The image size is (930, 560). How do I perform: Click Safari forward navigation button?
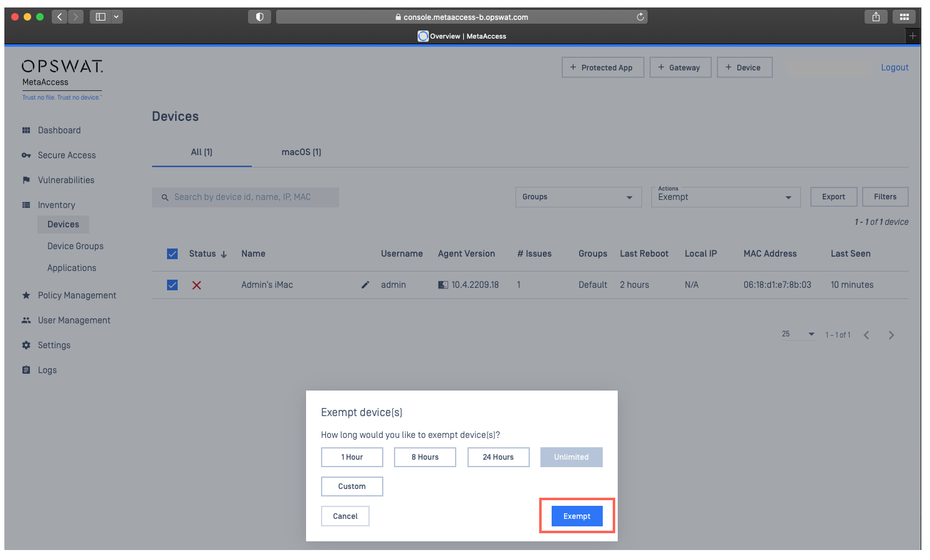pyautogui.click(x=75, y=17)
